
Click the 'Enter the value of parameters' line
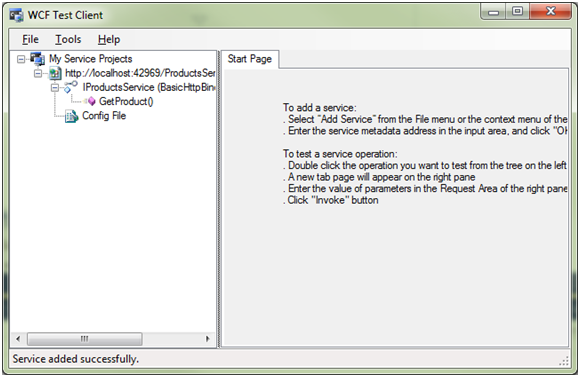tap(425, 189)
